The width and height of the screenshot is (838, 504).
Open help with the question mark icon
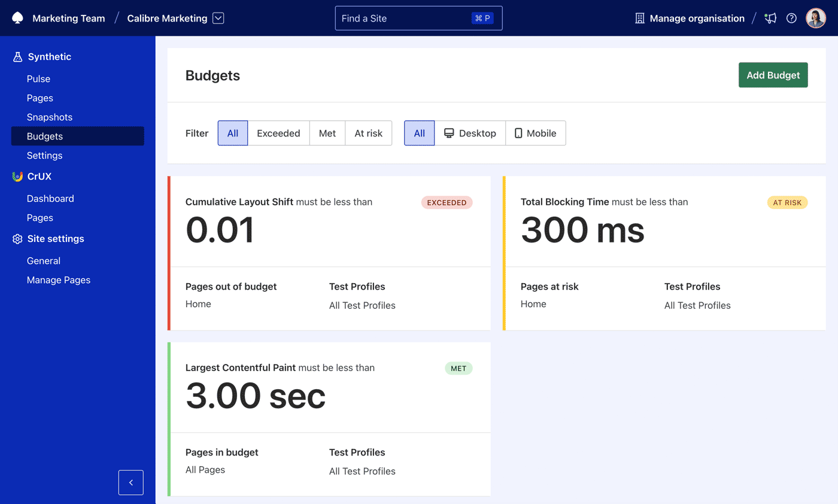[x=791, y=18]
